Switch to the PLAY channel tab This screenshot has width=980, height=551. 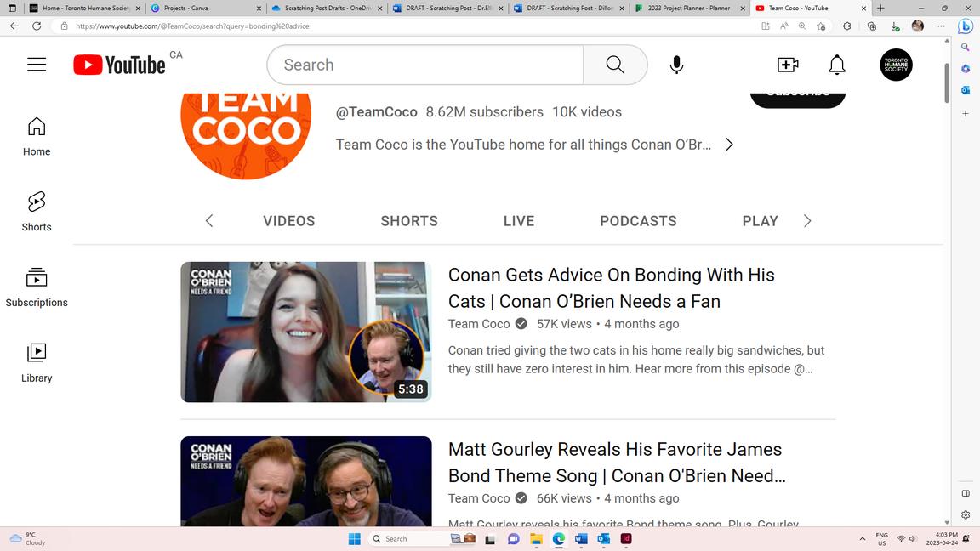[x=760, y=221]
